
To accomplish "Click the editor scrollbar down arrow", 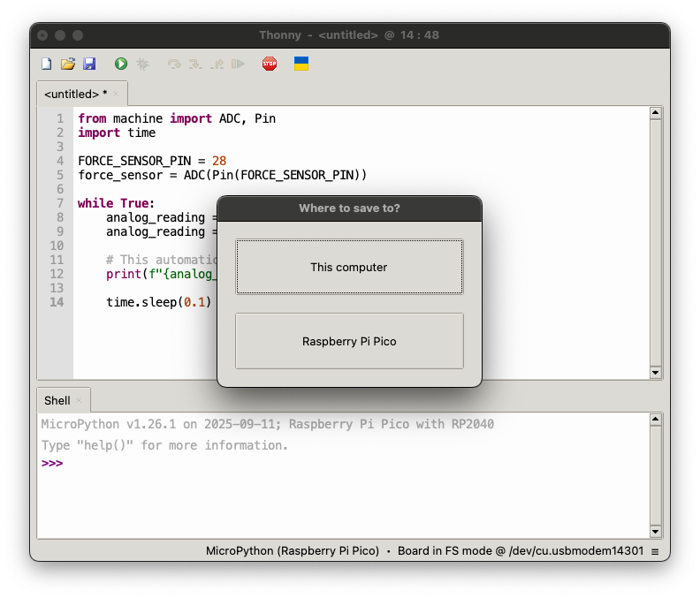I will 655,373.
